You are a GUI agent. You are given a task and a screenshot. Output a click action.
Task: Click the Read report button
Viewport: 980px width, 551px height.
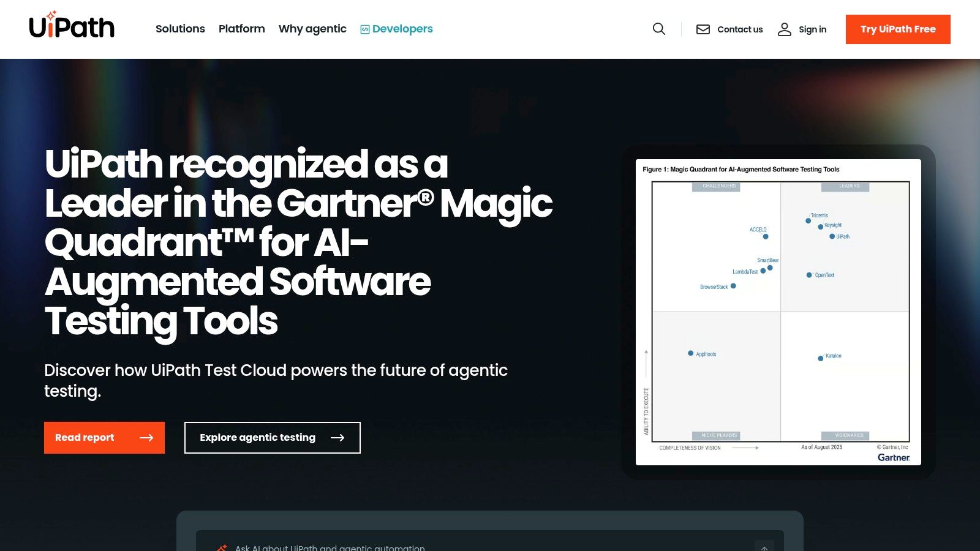point(104,438)
